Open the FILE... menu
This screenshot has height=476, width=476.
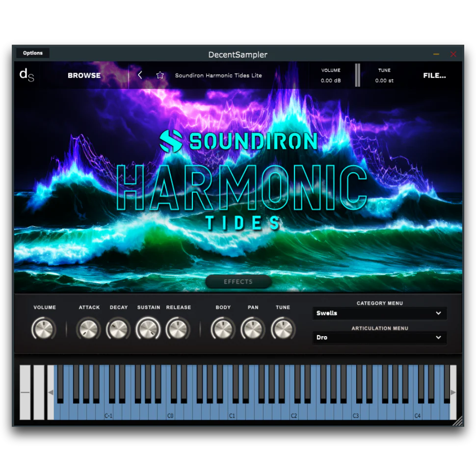tap(434, 75)
